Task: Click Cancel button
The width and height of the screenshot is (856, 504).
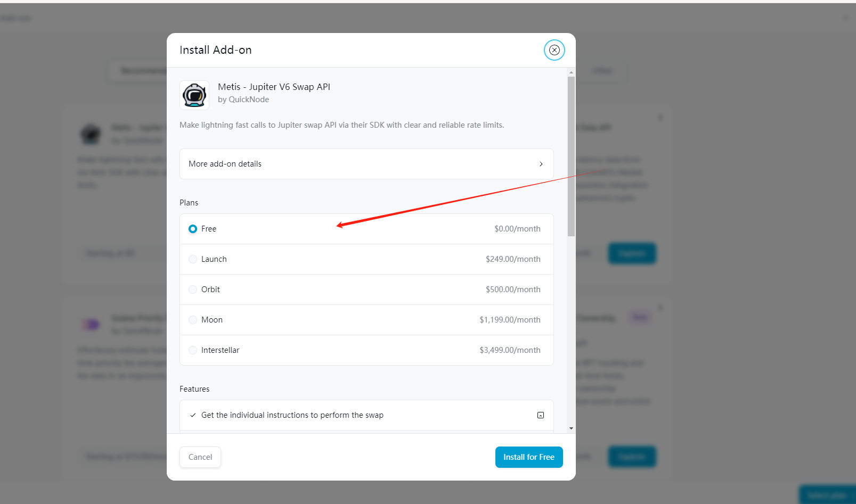Action: 200,457
